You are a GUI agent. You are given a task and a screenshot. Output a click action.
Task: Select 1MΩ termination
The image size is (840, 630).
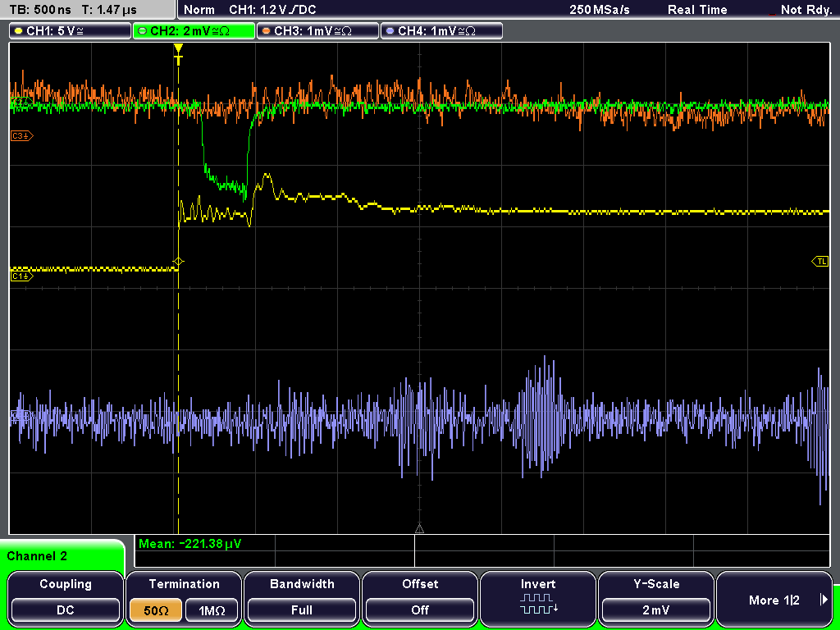pyautogui.click(x=212, y=610)
